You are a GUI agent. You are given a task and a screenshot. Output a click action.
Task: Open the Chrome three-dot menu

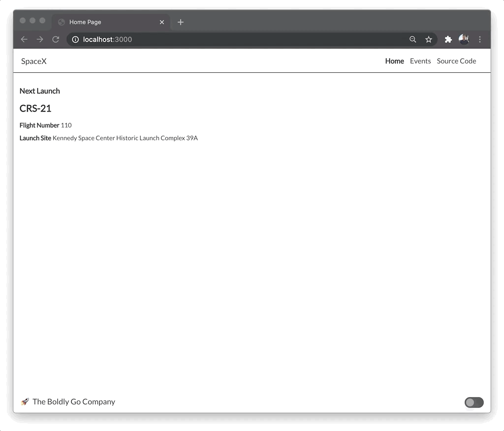[480, 39]
